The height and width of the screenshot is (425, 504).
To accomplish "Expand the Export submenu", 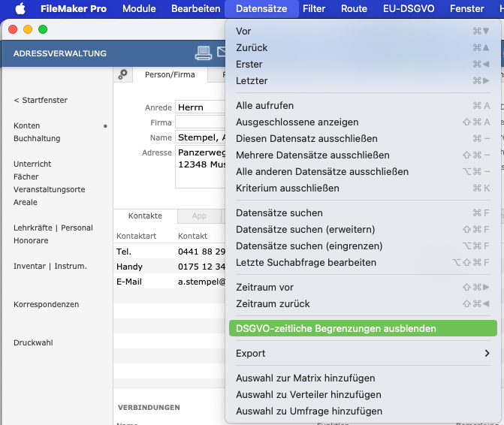I will (x=363, y=354).
